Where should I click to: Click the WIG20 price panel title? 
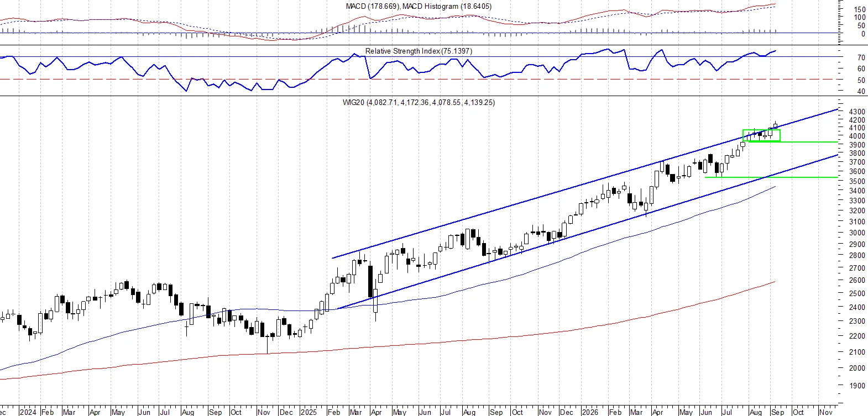click(419, 102)
